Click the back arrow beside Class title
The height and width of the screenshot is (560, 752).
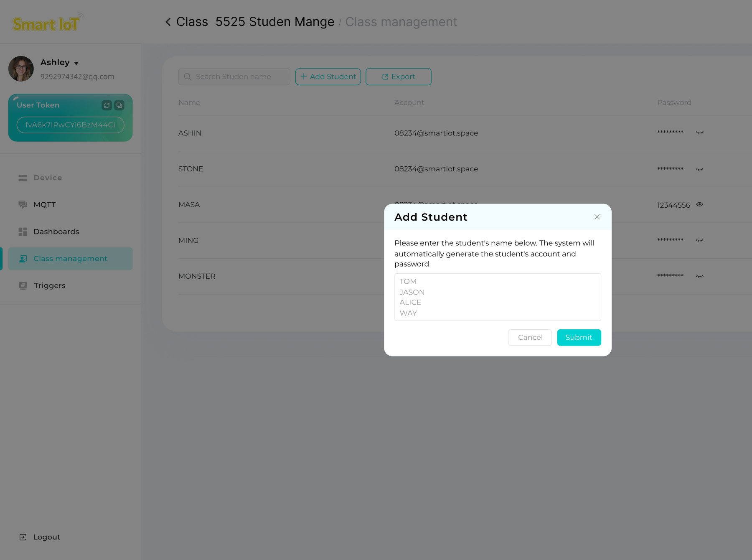tap(168, 22)
